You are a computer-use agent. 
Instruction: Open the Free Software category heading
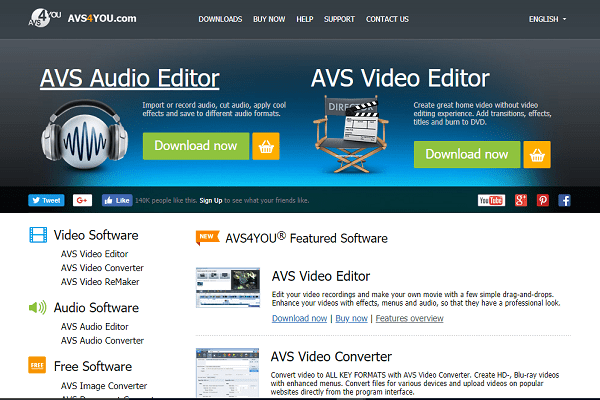coord(93,366)
